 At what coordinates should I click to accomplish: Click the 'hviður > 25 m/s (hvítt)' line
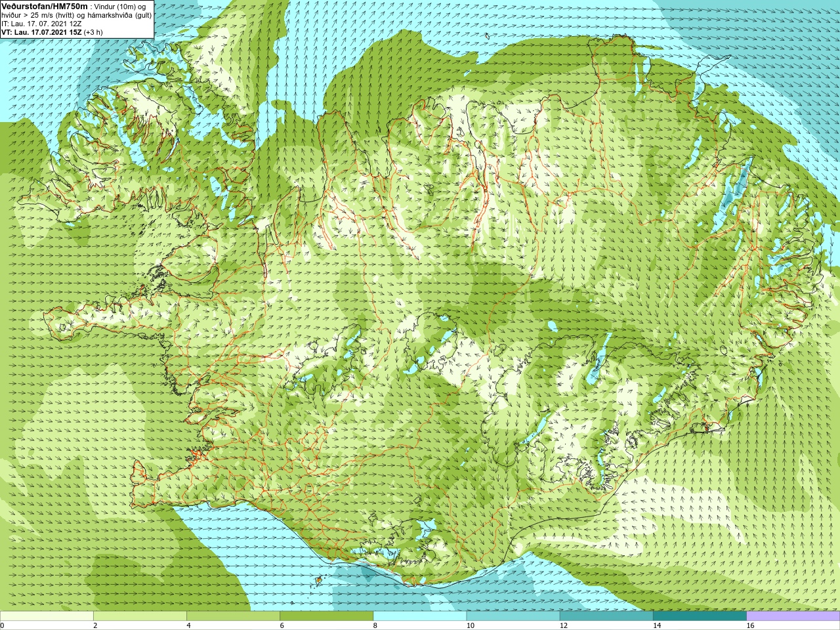click(39, 15)
